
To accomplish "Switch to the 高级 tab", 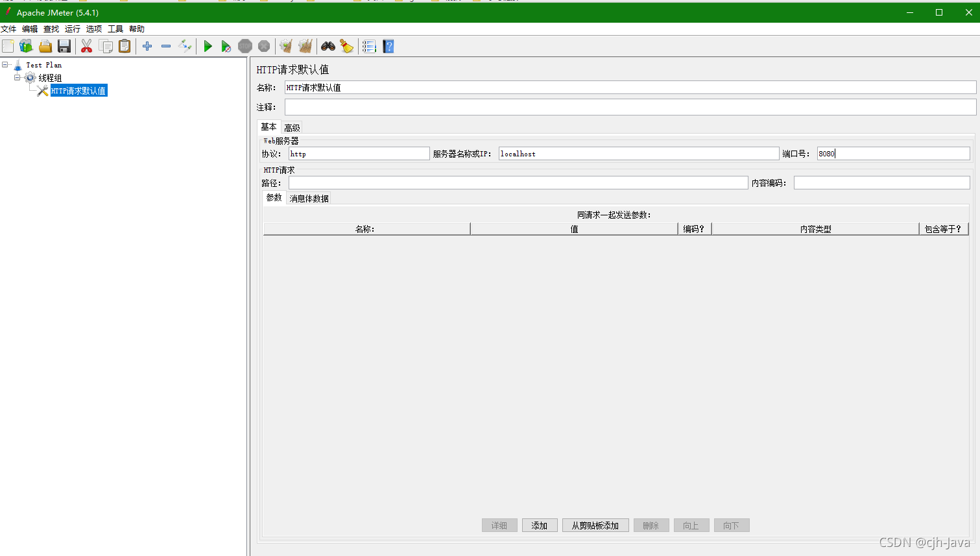I will pyautogui.click(x=292, y=128).
